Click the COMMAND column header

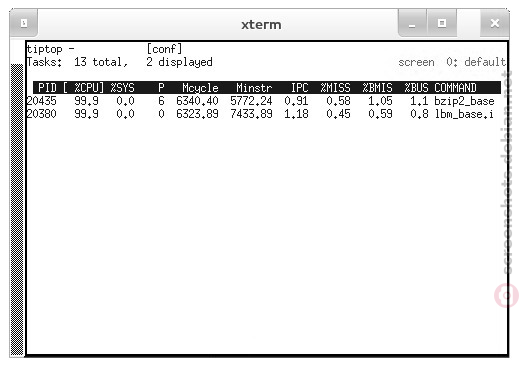pos(455,88)
